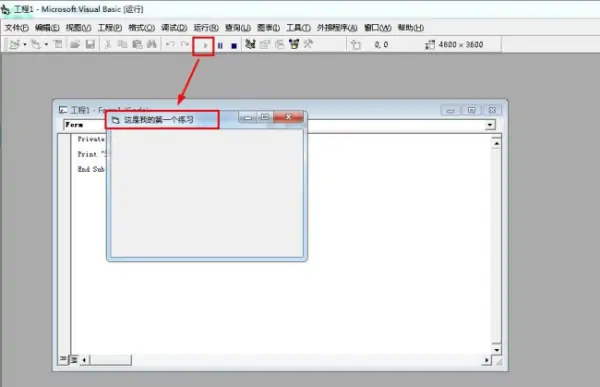
Task: Open the 编辑(E) menu
Action: click(47, 28)
